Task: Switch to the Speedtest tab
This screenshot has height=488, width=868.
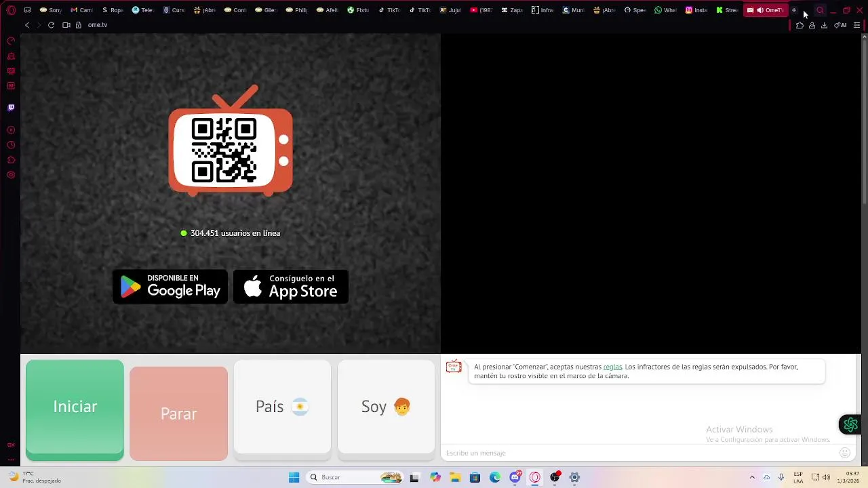Action: coord(635,10)
